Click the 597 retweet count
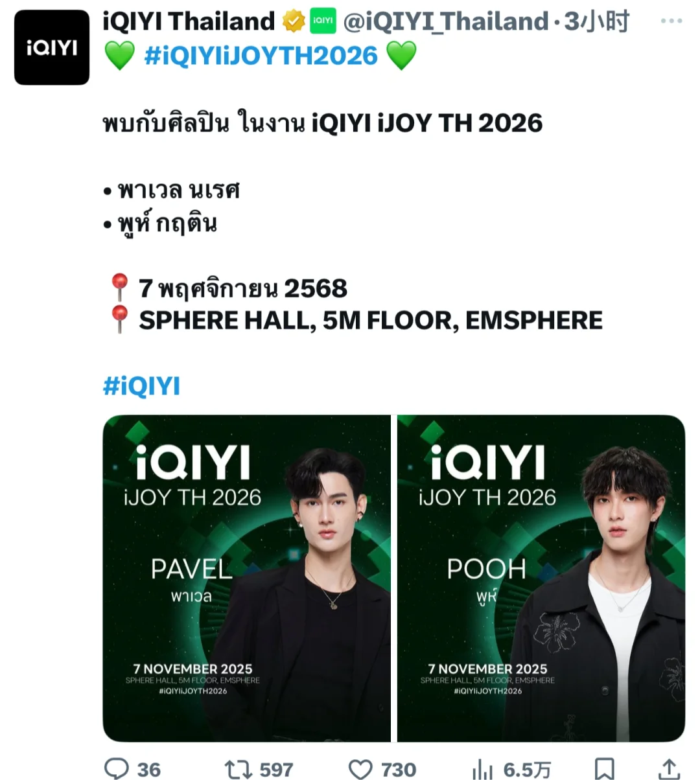 [276, 769]
